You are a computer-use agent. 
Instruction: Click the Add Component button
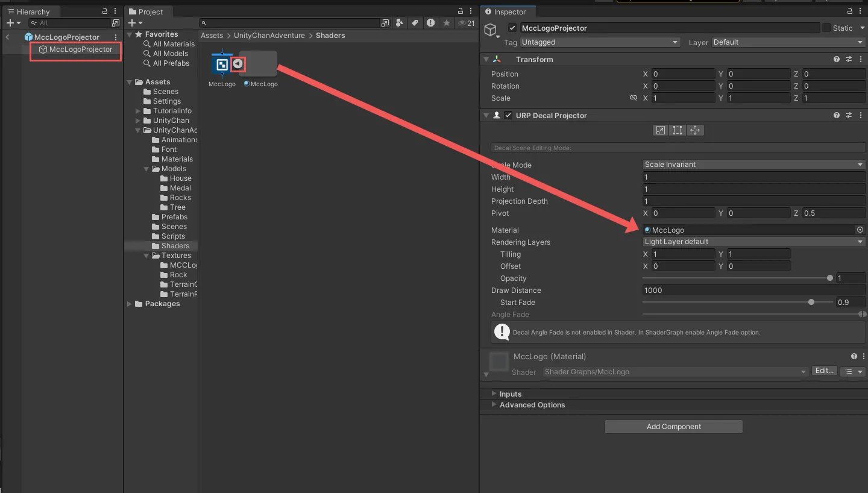(673, 427)
